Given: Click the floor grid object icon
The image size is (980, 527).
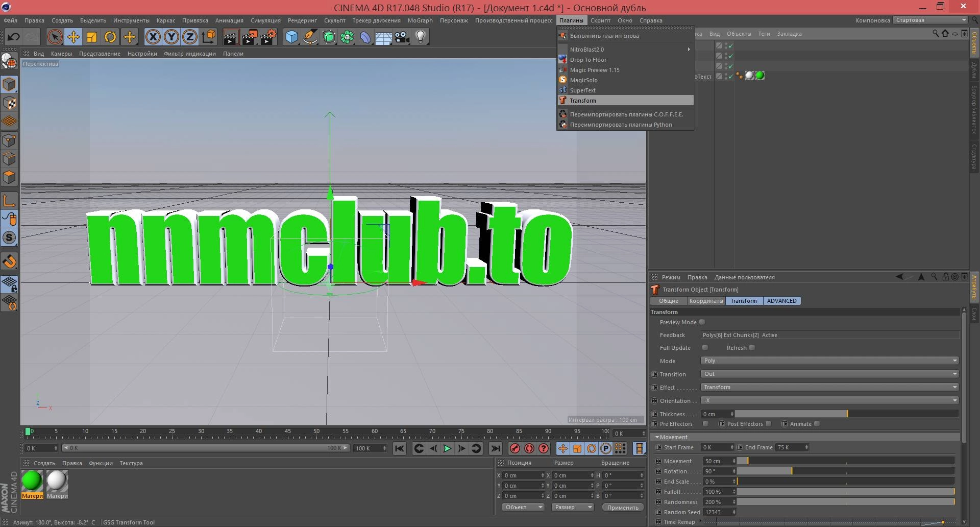Looking at the screenshot, I should (384, 37).
